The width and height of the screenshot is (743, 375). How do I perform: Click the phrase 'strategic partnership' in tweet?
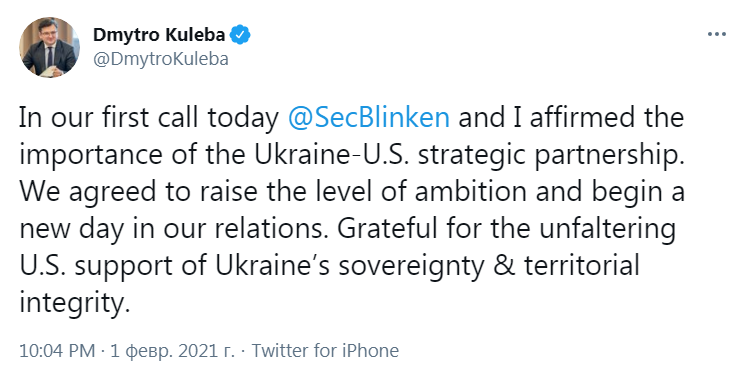pos(552,155)
